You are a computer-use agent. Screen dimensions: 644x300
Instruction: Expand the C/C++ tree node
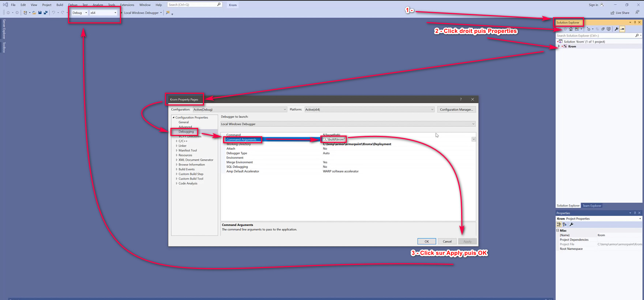click(x=177, y=141)
